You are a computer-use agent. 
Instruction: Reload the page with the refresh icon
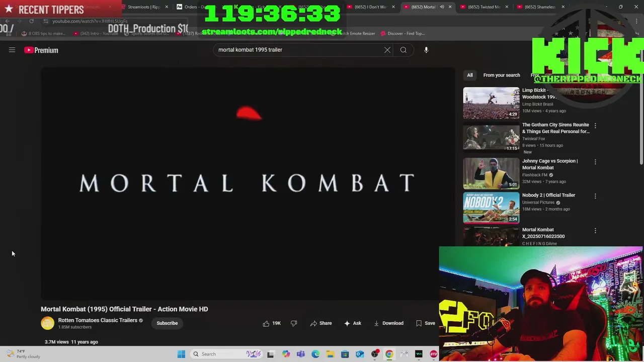[x=31, y=21]
